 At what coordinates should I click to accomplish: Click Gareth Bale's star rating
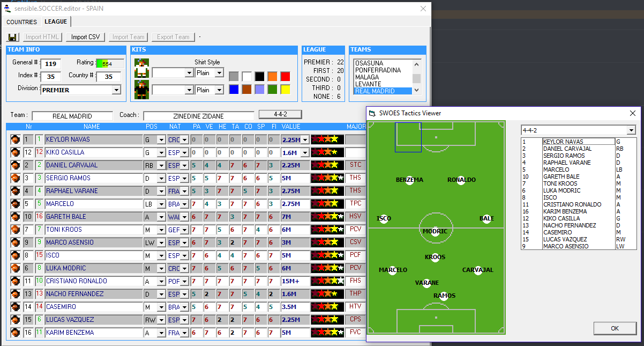327,217
